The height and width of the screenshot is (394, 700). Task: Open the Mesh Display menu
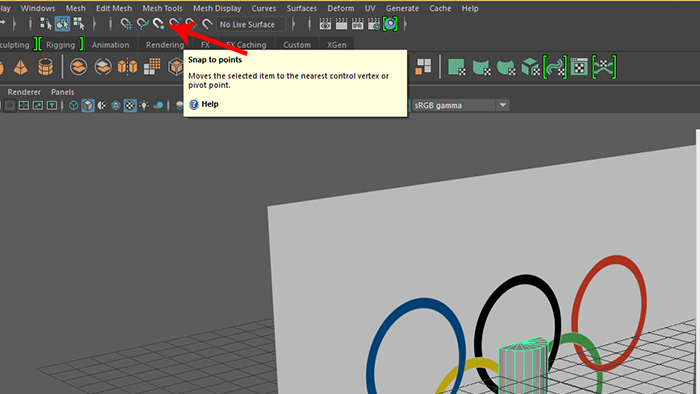217,8
